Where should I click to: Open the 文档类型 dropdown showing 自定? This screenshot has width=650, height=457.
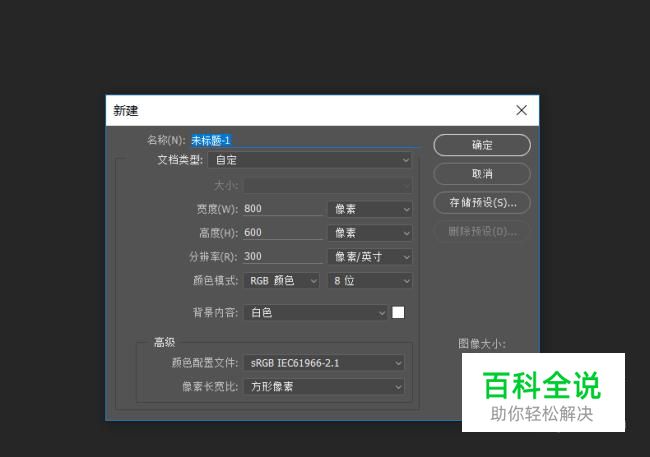click(x=310, y=160)
